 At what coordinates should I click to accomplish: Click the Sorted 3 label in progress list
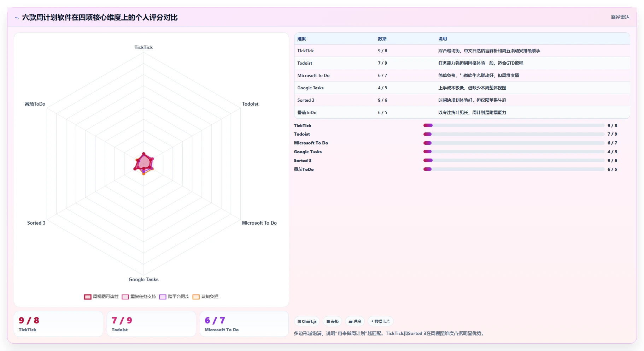click(x=303, y=160)
